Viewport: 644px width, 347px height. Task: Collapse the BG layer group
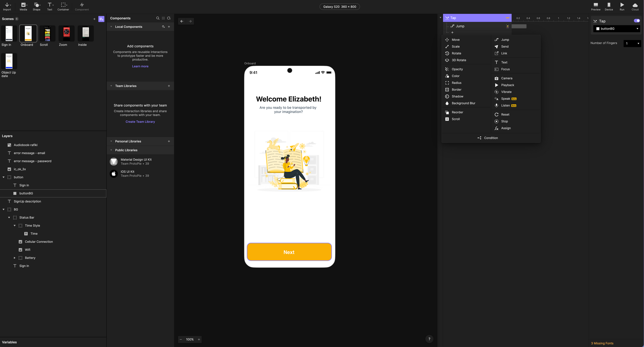(4, 209)
